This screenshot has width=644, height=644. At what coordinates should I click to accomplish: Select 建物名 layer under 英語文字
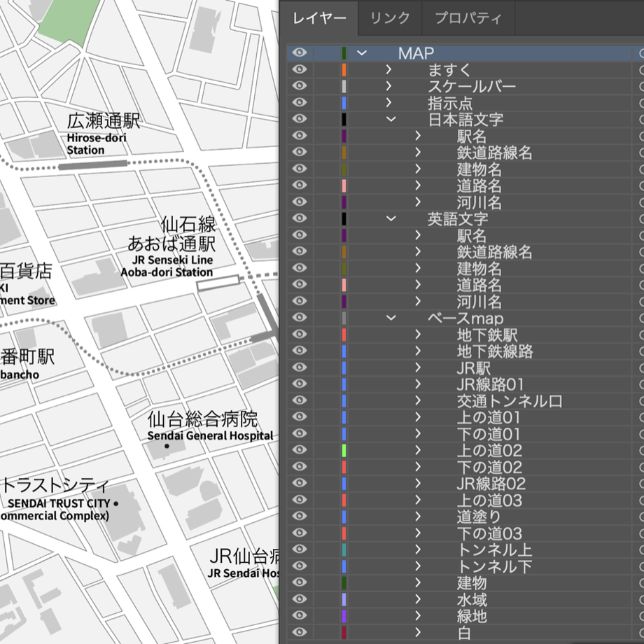point(479,268)
